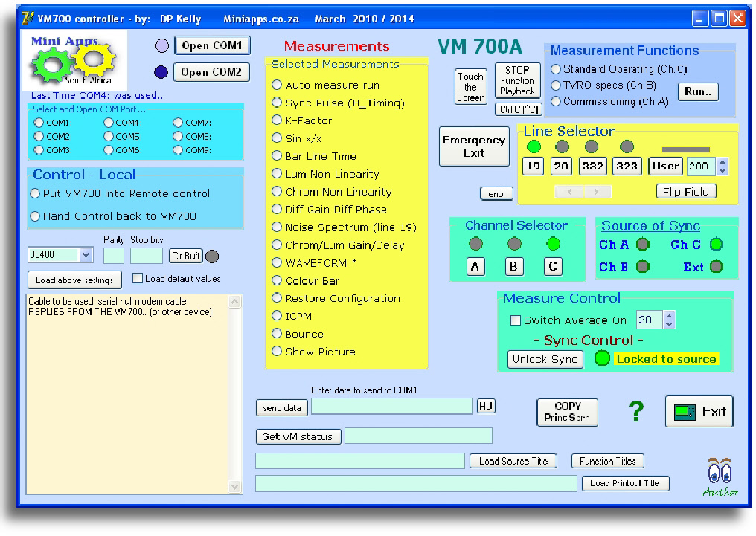Click the left scroll arrow under Line Selector
Image resolution: width=756 pixels, height=536 pixels.
[x=571, y=192]
